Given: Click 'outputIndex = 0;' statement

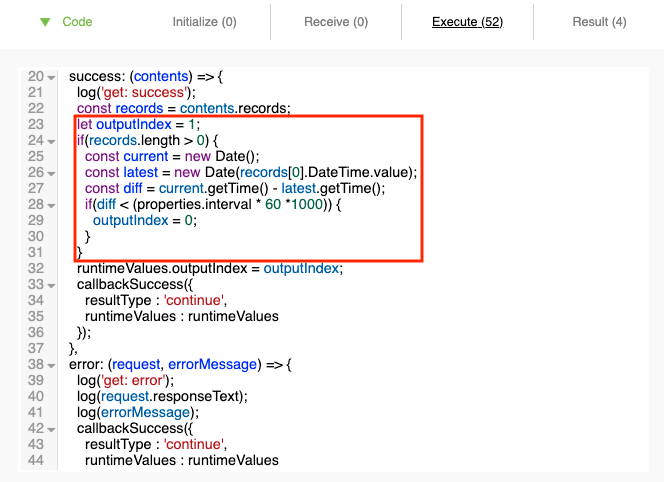Looking at the screenshot, I should 145,220.
